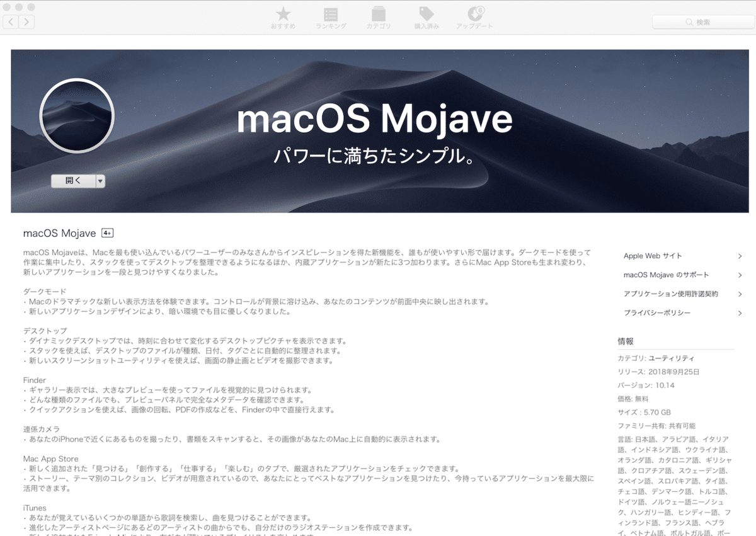756x536 pixels.
Task: Click the 開く button
Action: point(73,181)
